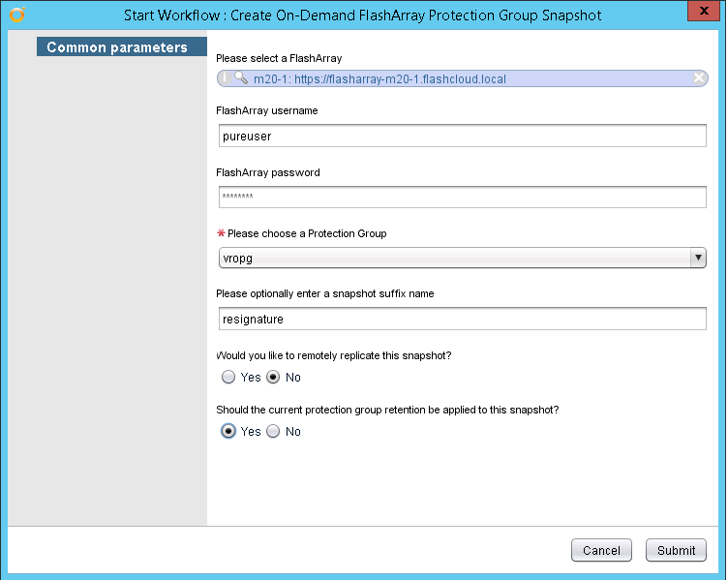Viewport: 728px width, 580px height.
Task: Click into the FlashArray password field
Action: (x=463, y=197)
